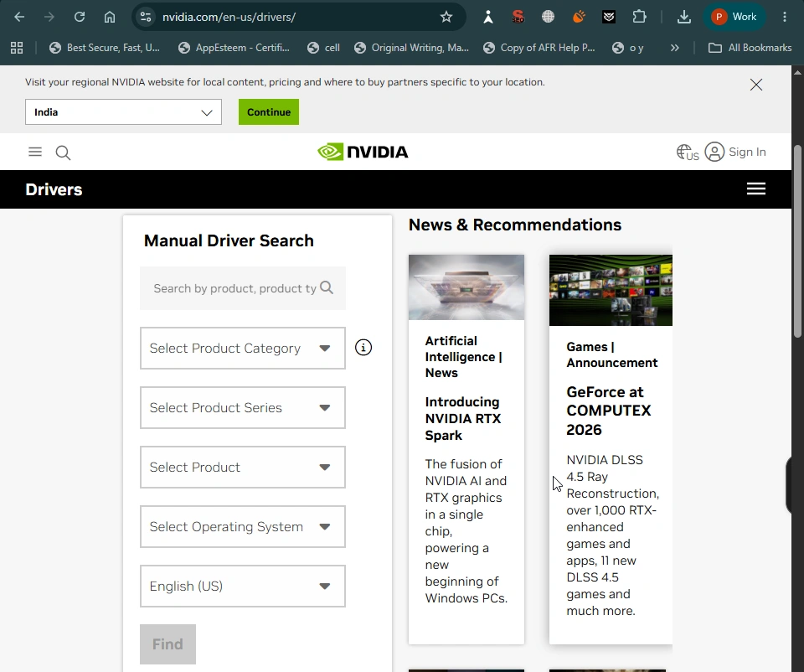Click the address bar URL
The height and width of the screenshot is (672, 804).
pos(229,17)
